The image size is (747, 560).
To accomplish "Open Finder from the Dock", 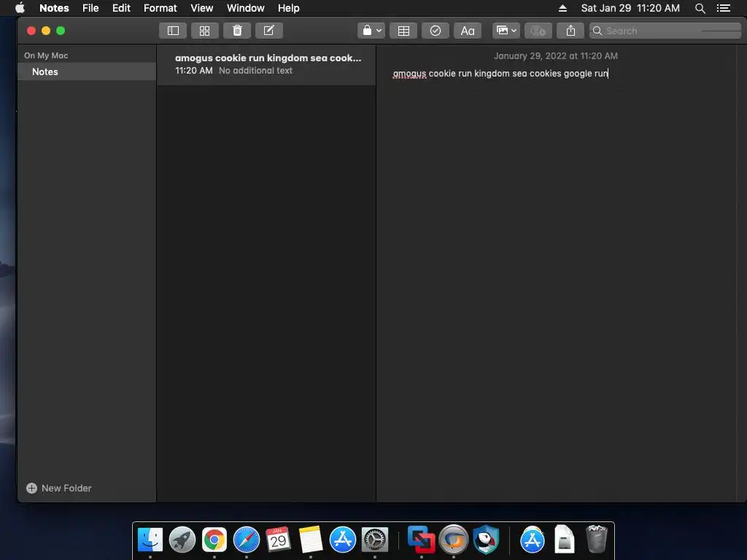I will coord(150,540).
